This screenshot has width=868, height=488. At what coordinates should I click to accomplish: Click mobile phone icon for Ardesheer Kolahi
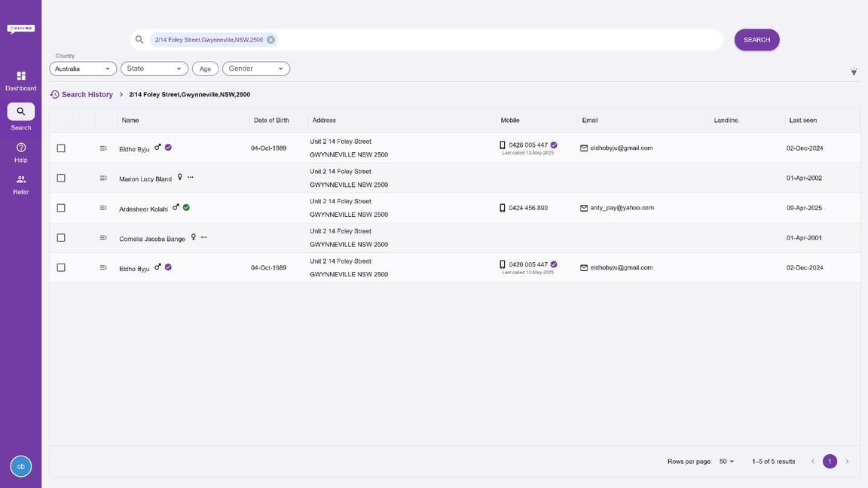coord(503,208)
